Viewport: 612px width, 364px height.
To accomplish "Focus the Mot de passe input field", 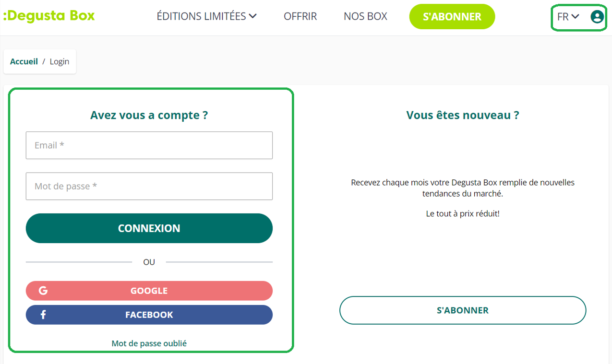I will tap(149, 186).
